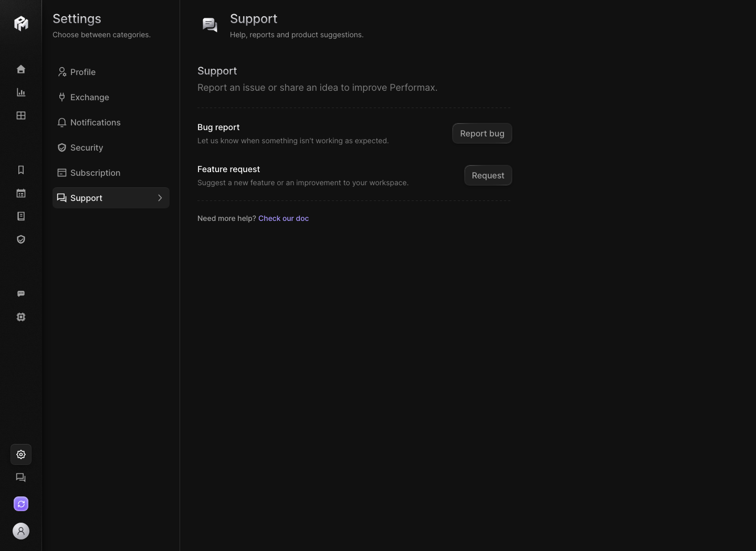Open the Check our doc link
The height and width of the screenshot is (551, 756).
283,218
